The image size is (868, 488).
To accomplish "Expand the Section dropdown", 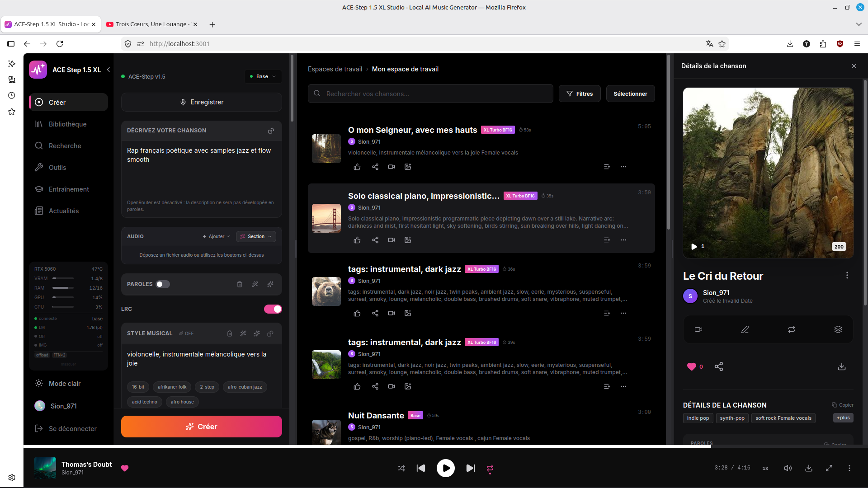I will (256, 236).
